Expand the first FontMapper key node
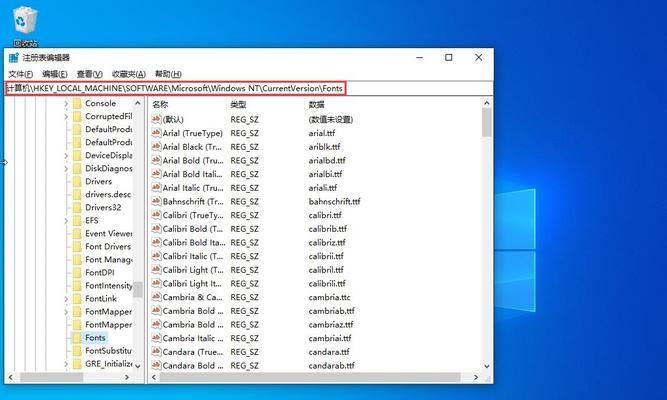Viewport: 667px width, 400px height. (x=66, y=311)
